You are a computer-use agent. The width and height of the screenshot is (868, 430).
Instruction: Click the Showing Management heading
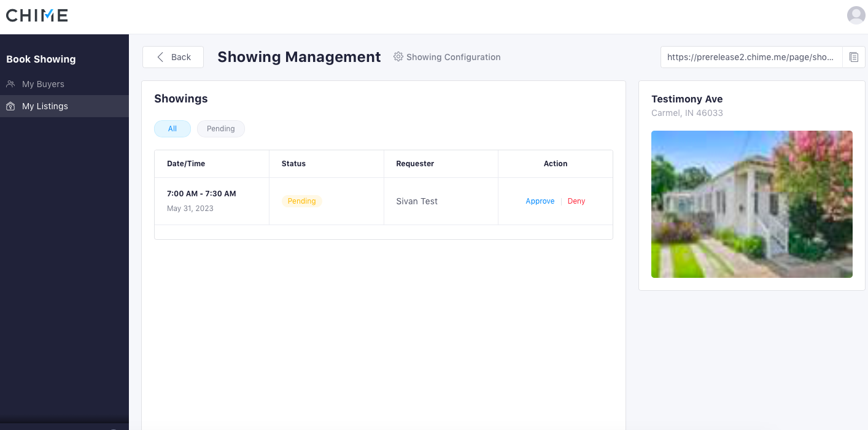(x=299, y=57)
